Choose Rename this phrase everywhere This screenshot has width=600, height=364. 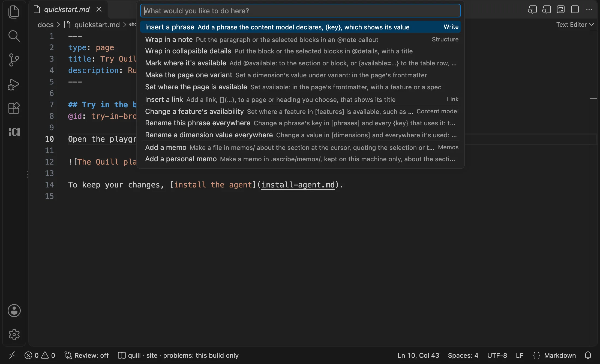(x=301, y=123)
